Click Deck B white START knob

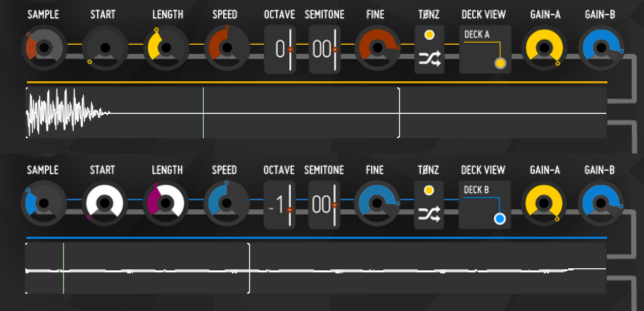105,203
